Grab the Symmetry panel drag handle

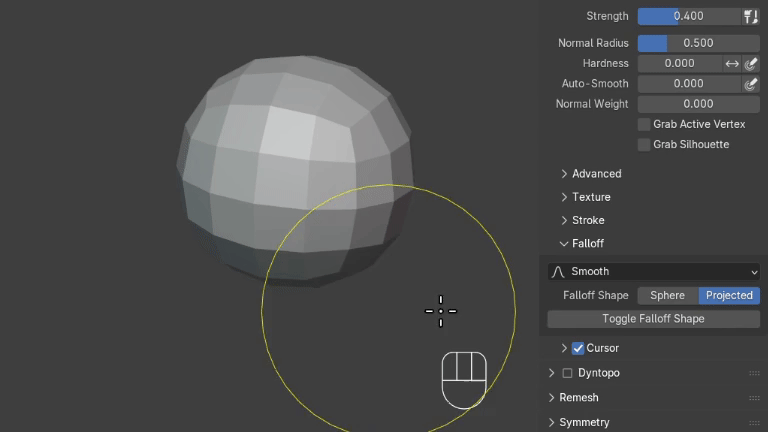[754, 422]
